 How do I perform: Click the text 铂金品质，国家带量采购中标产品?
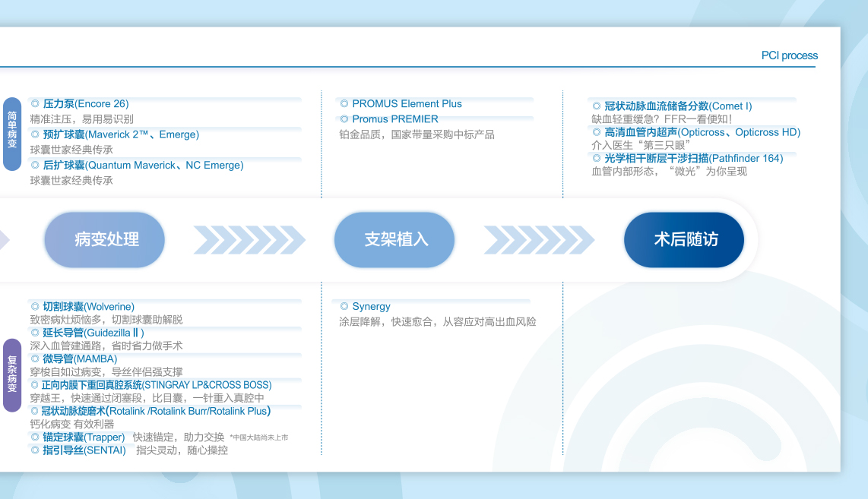click(417, 134)
